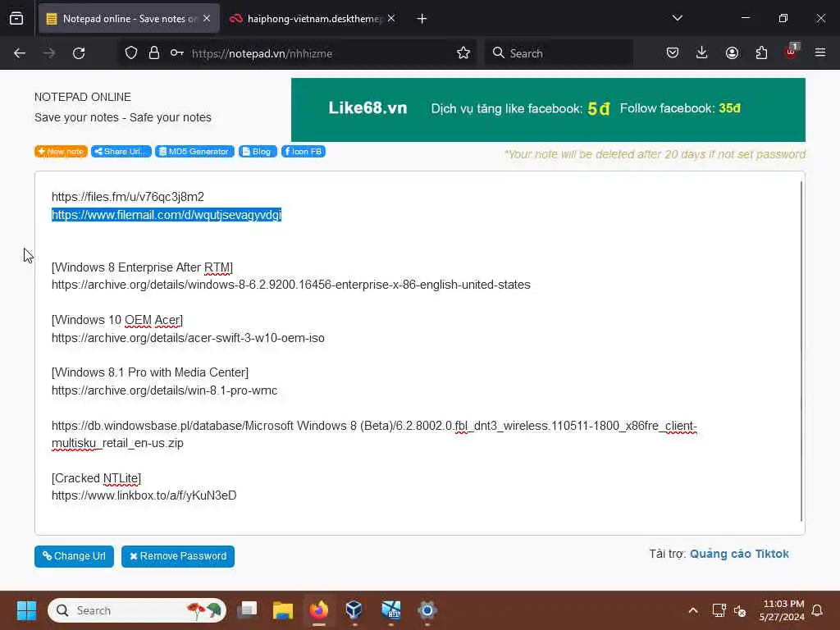The height and width of the screenshot is (630, 840).
Task: Reload the current page
Action: click(x=79, y=53)
